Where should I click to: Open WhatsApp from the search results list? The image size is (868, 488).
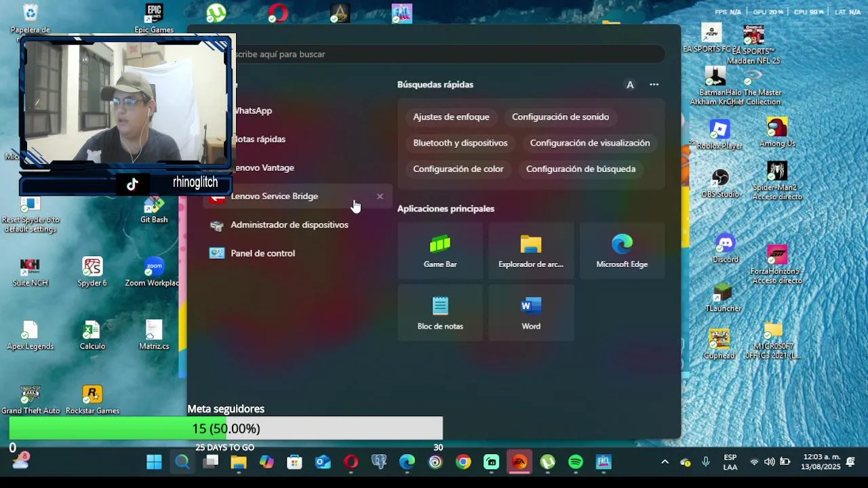252,110
